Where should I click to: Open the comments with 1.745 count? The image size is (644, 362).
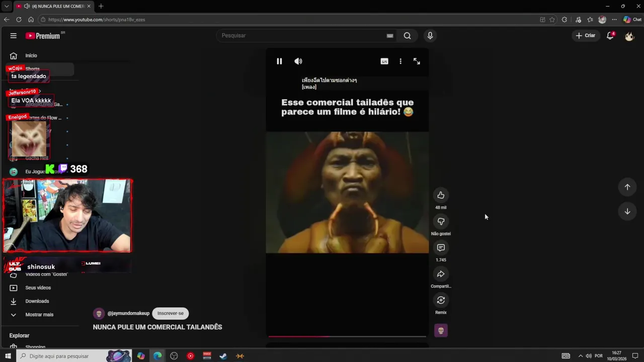tap(441, 247)
